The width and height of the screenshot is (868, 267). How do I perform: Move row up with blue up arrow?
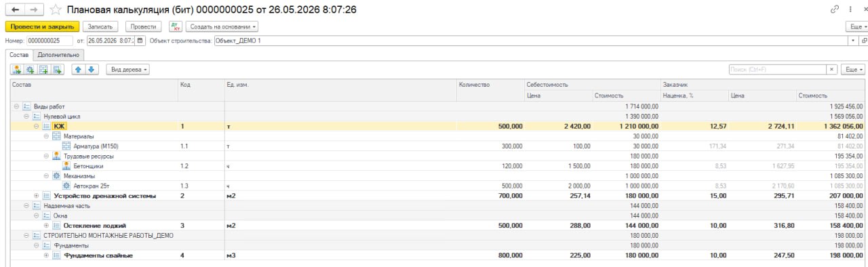click(79, 70)
